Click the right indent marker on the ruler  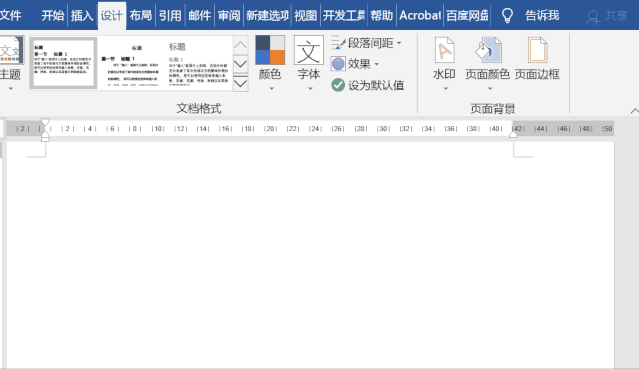point(513,134)
